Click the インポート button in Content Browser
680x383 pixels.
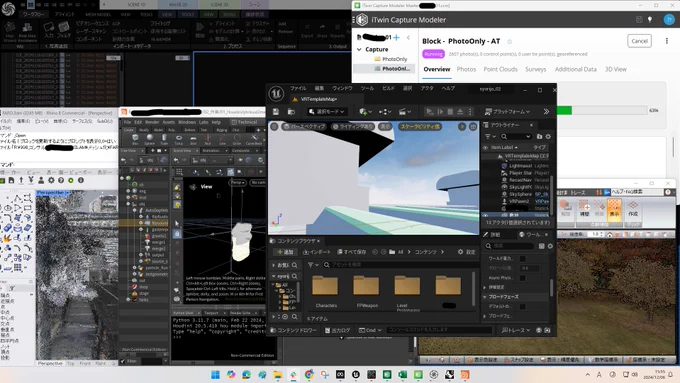click(317, 252)
